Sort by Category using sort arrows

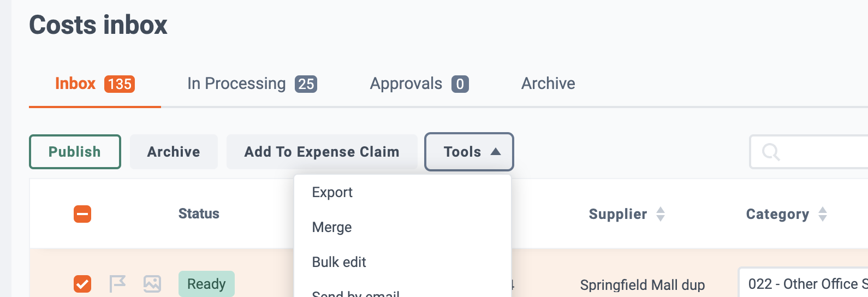click(823, 214)
